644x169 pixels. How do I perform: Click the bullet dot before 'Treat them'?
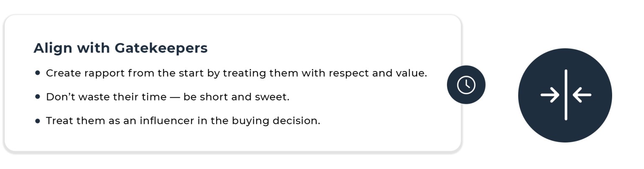38,121
